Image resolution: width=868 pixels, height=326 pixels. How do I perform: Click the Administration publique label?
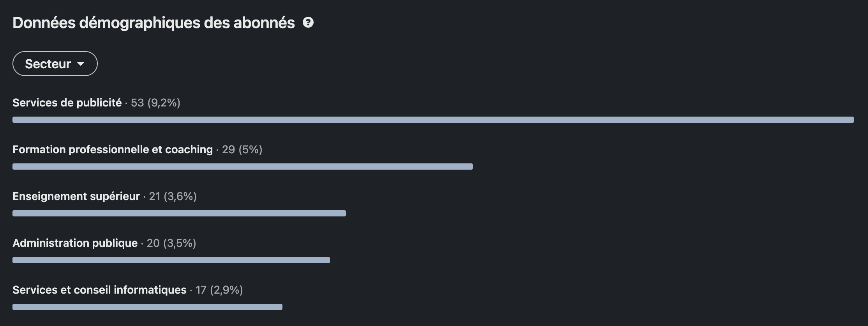coord(75,243)
